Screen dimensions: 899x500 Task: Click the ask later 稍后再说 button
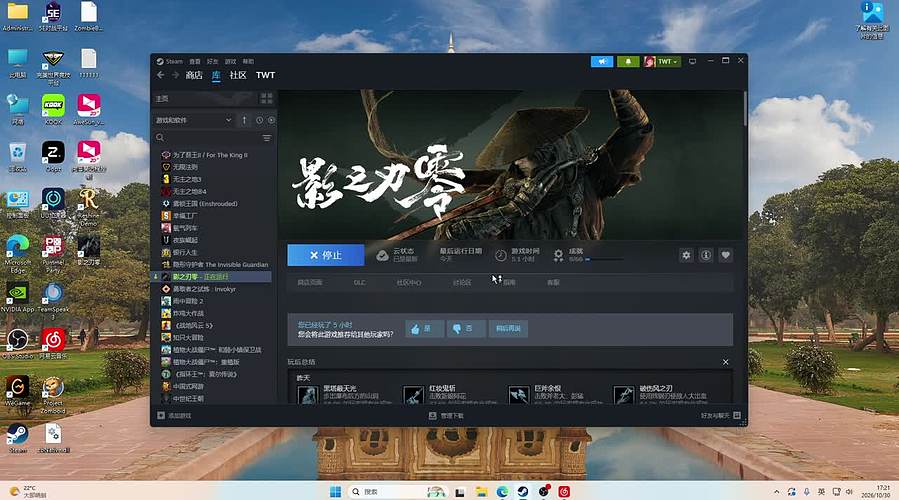coord(508,329)
